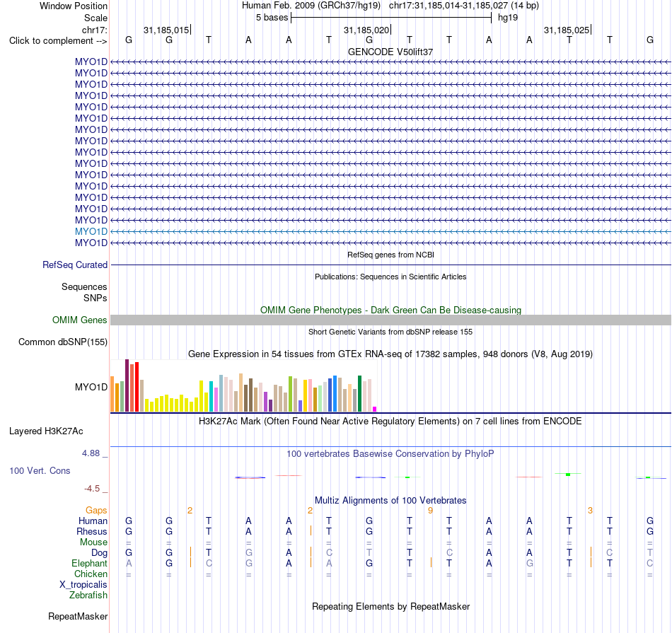Click the 'SNPs' track label

[x=95, y=298]
